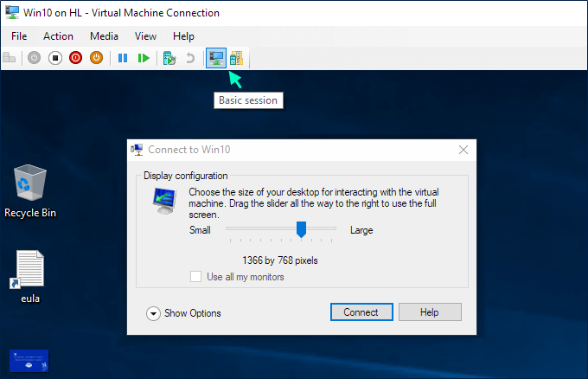Click the monitor icon in Display configuration

[164, 201]
